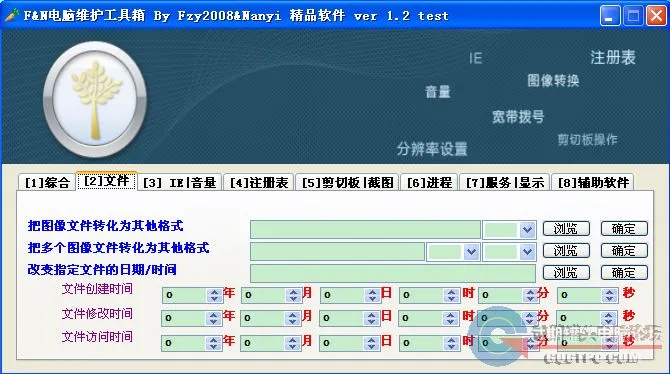Image resolution: width=670 pixels, height=374 pixels.
Task: Click the round tree logo emblem
Action: tap(95, 99)
